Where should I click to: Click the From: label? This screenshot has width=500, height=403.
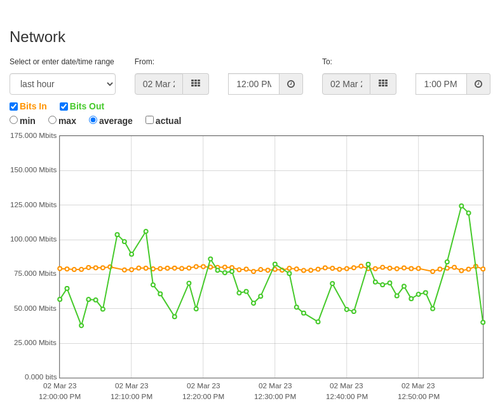[x=144, y=62]
